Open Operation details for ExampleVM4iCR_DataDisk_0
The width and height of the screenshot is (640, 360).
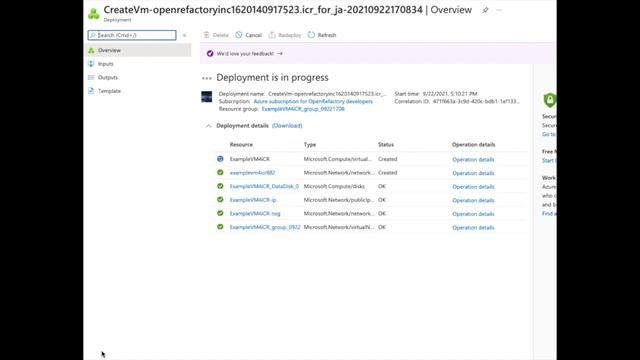pos(473,187)
